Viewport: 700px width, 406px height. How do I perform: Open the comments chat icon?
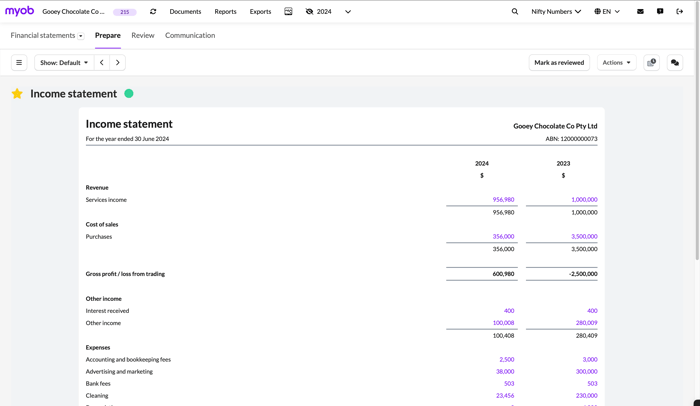tap(675, 63)
